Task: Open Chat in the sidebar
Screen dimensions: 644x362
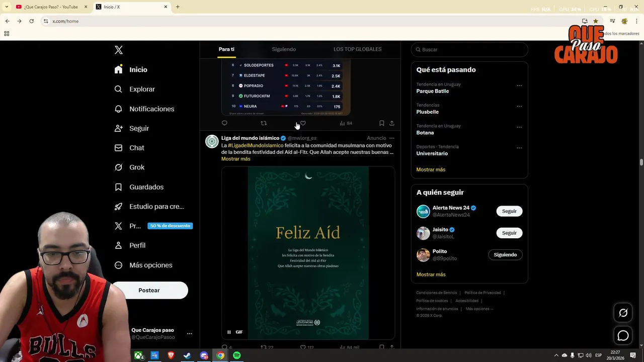Action: 129,148
